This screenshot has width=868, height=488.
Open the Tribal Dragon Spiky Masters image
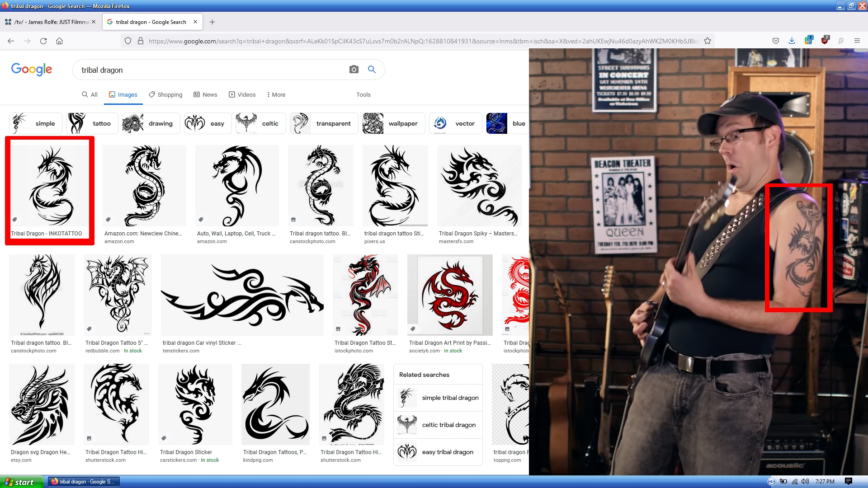(479, 186)
